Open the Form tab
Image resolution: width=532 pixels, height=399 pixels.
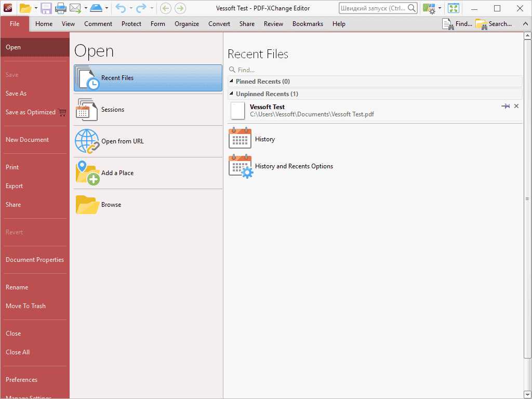click(158, 24)
